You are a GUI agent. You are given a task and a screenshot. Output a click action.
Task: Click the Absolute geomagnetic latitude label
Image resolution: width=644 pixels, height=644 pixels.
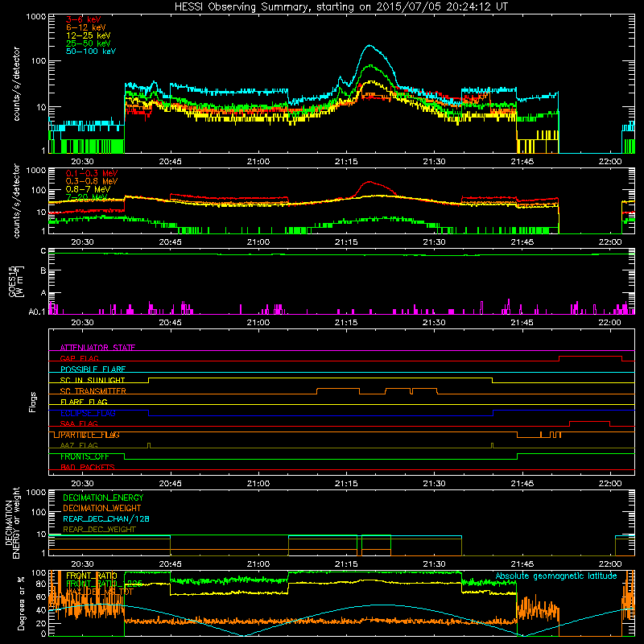(556, 576)
